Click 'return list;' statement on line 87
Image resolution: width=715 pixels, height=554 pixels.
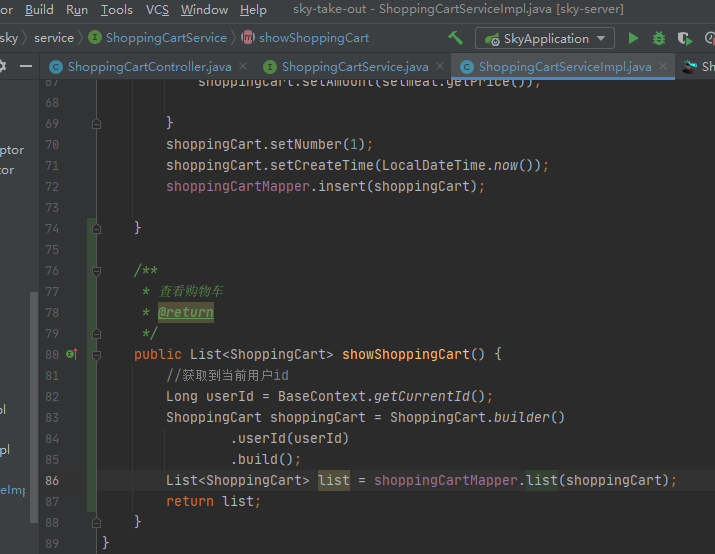coord(213,501)
